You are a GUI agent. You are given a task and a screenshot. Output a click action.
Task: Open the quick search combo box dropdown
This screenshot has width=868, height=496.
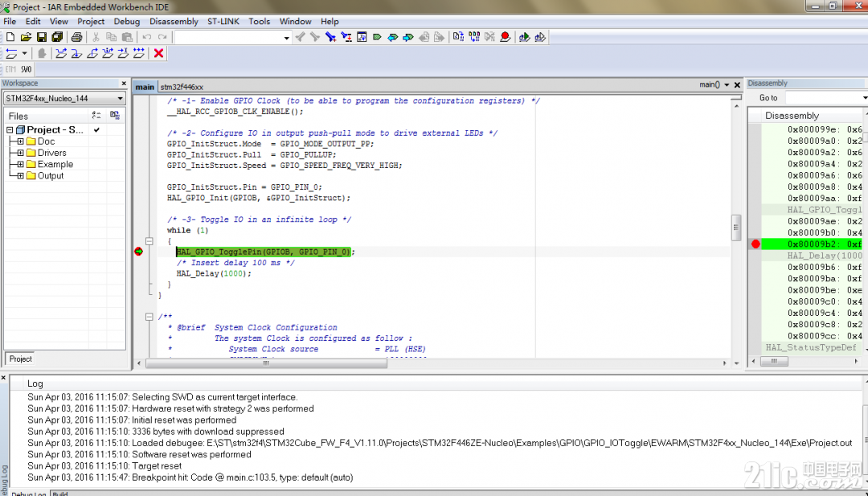286,38
